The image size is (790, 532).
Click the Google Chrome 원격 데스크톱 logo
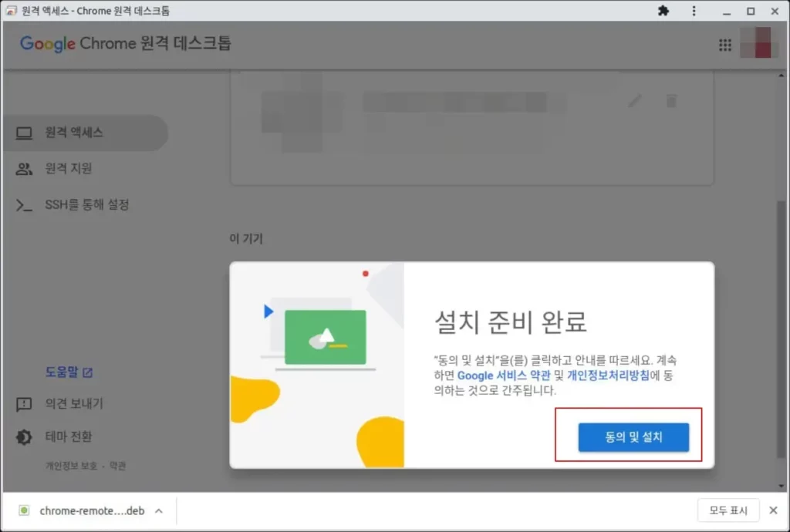126,44
